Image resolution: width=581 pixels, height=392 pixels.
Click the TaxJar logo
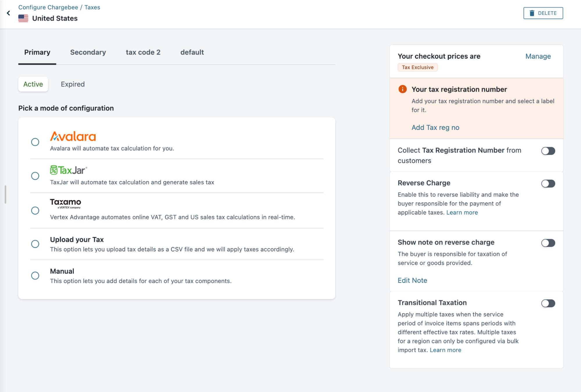point(69,170)
